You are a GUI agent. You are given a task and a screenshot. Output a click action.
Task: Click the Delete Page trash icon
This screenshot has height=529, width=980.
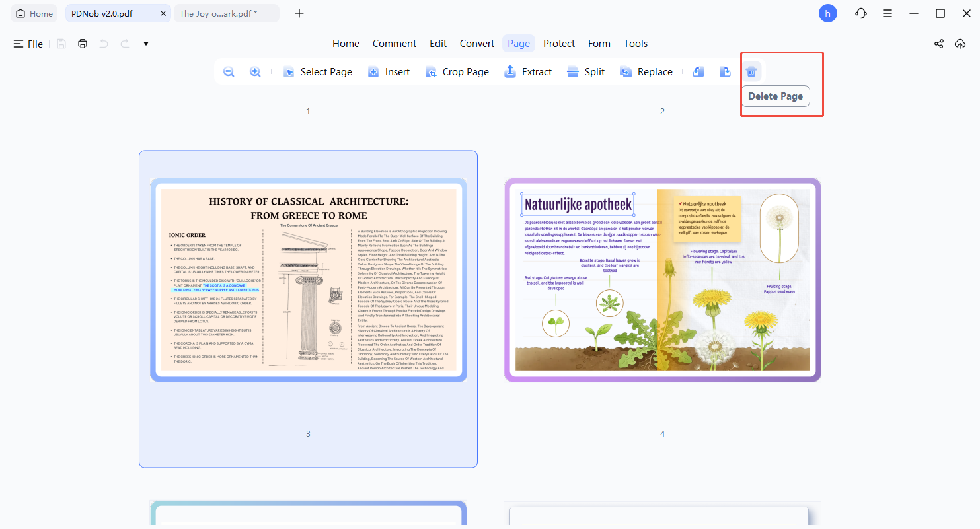(x=751, y=72)
